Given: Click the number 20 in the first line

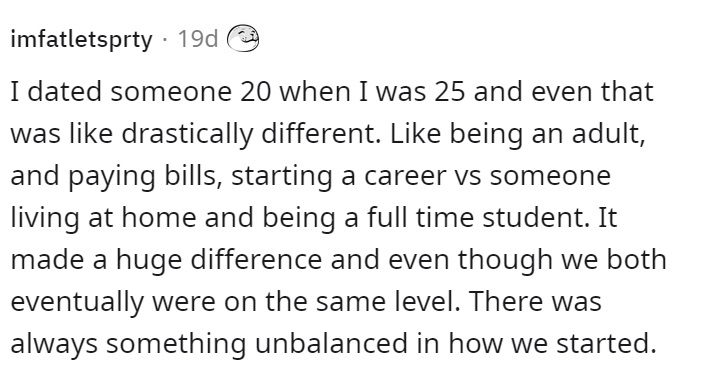Looking at the screenshot, I should 256,92.
